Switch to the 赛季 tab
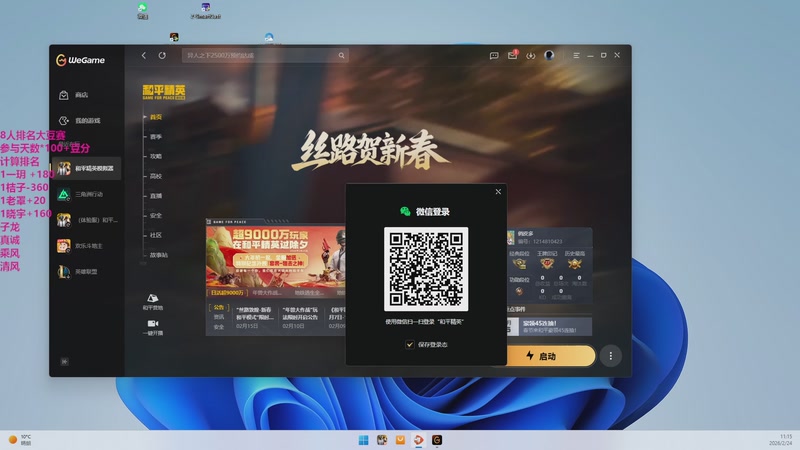 (156, 137)
